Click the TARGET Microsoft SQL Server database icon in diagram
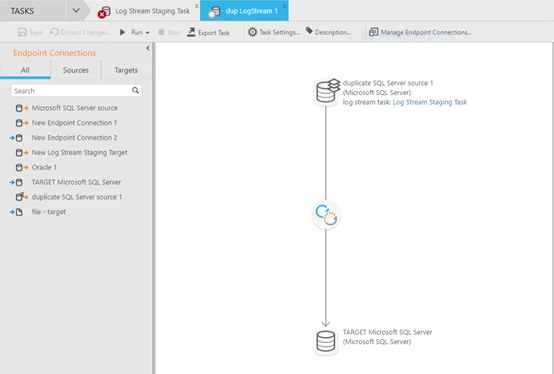Screen dimensions: 554x374 [x=325, y=341]
